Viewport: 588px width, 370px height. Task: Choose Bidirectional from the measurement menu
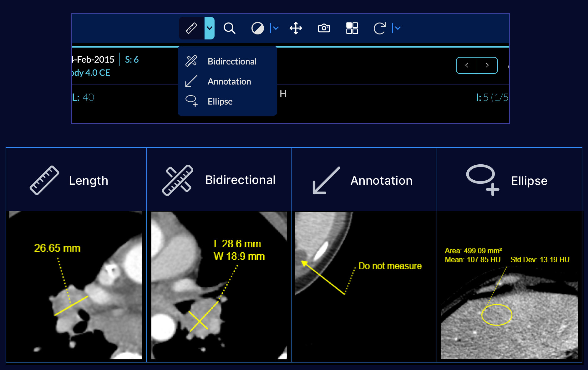[232, 61]
